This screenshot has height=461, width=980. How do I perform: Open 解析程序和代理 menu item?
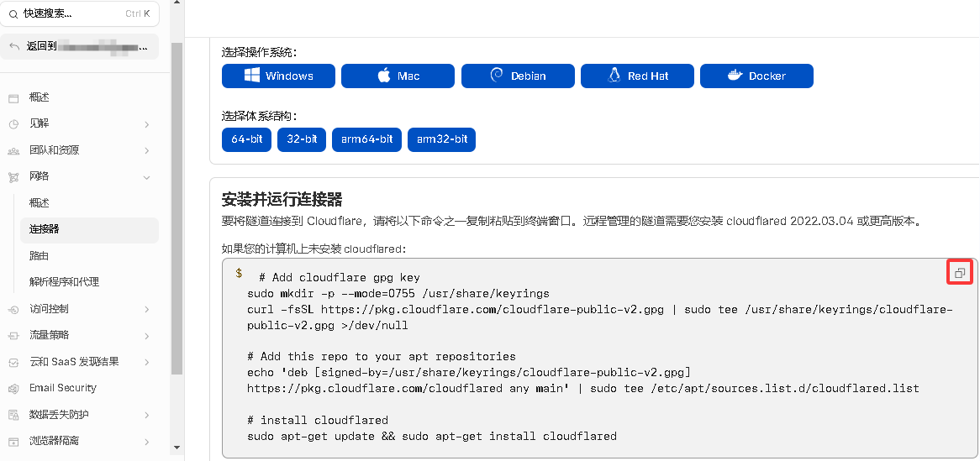point(65,282)
